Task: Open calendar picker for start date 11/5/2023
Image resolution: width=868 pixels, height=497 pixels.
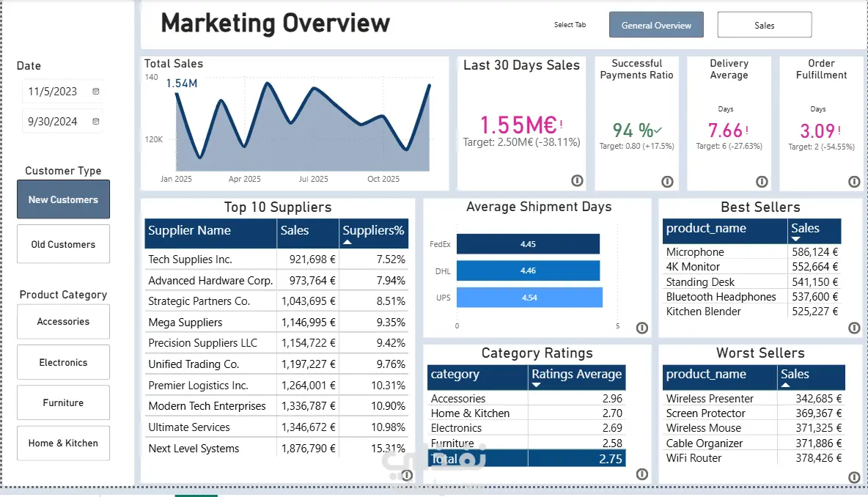Action: pyautogui.click(x=96, y=92)
